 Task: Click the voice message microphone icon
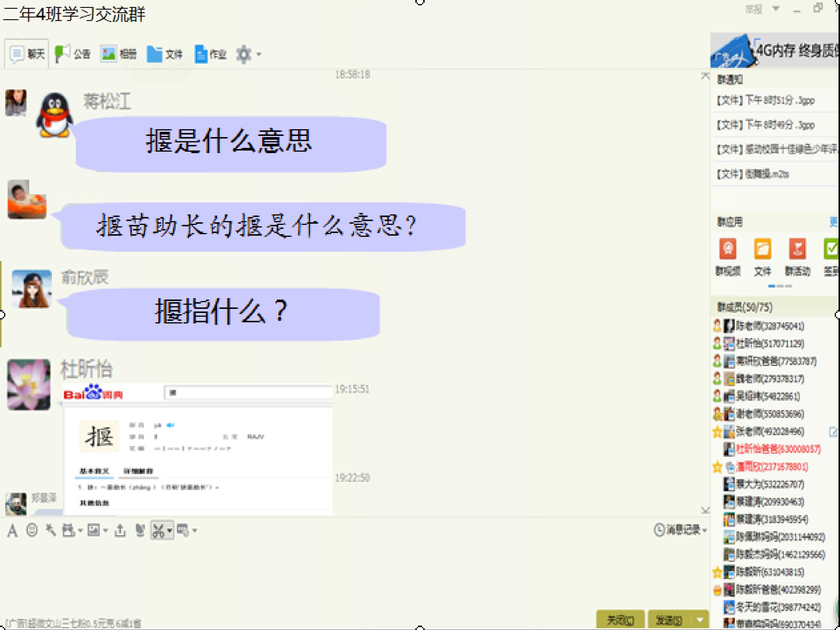(140, 530)
